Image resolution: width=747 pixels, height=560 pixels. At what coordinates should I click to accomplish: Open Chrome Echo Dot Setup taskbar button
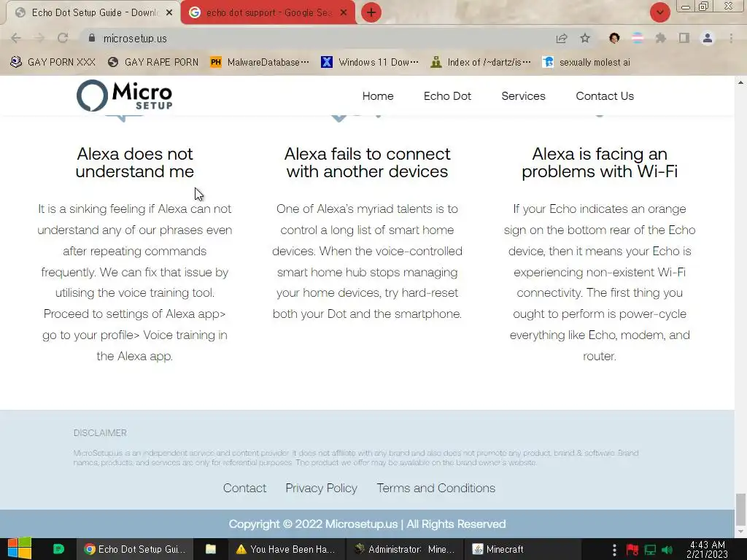(x=135, y=549)
